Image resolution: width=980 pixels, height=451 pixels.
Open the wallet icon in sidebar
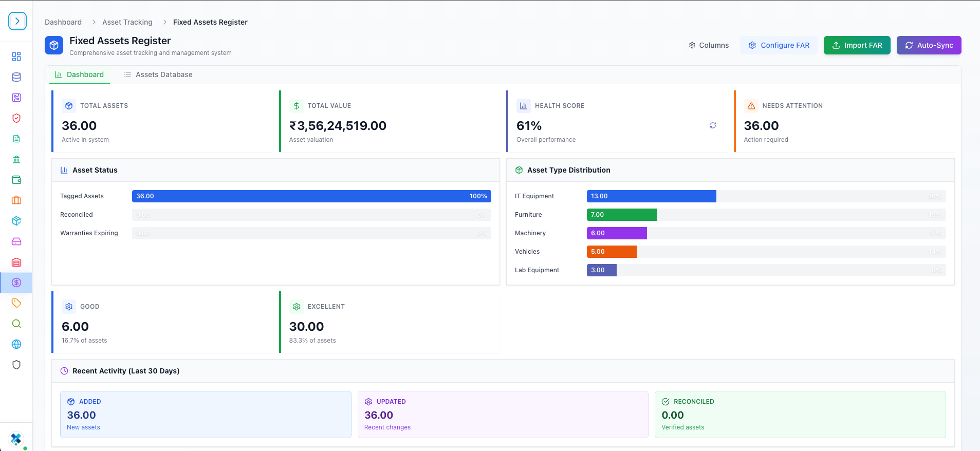pos(16,180)
